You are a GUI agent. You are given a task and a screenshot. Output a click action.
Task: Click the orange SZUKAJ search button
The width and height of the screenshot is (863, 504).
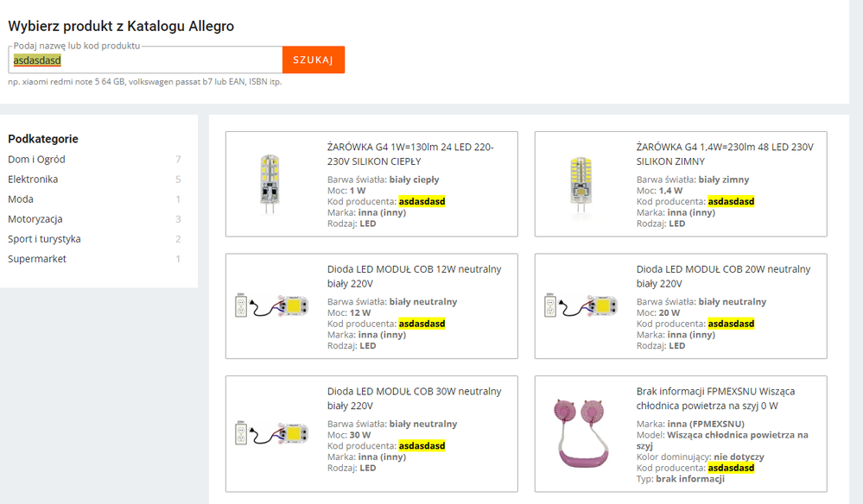(x=313, y=60)
